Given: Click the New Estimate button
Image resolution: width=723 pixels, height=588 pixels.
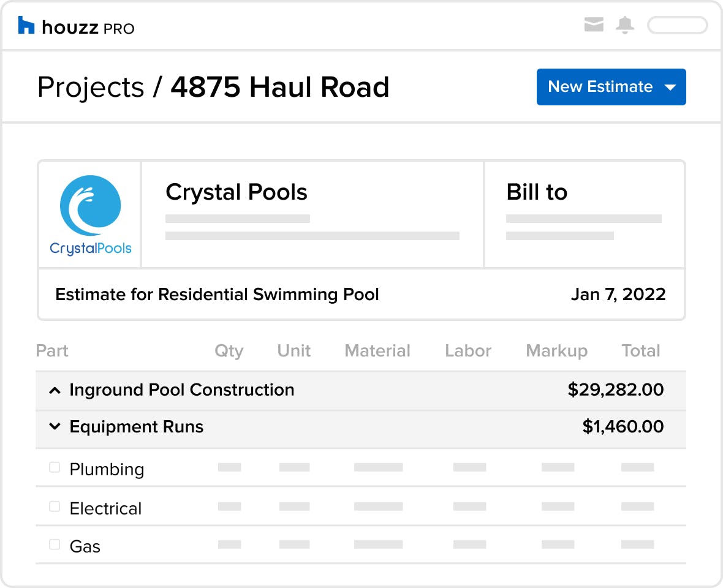Looking at the screenshot, I should coord(611,87).
